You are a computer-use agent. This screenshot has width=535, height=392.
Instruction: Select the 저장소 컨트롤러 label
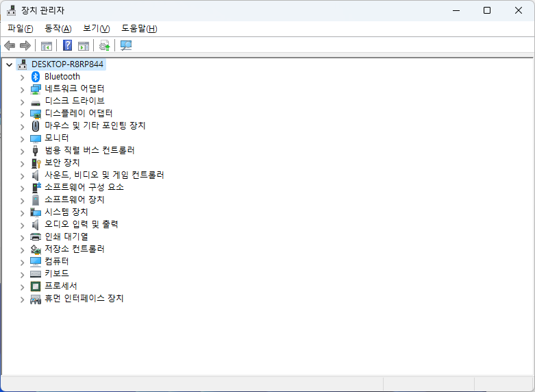pyautogui.click(x=75, y=249)
